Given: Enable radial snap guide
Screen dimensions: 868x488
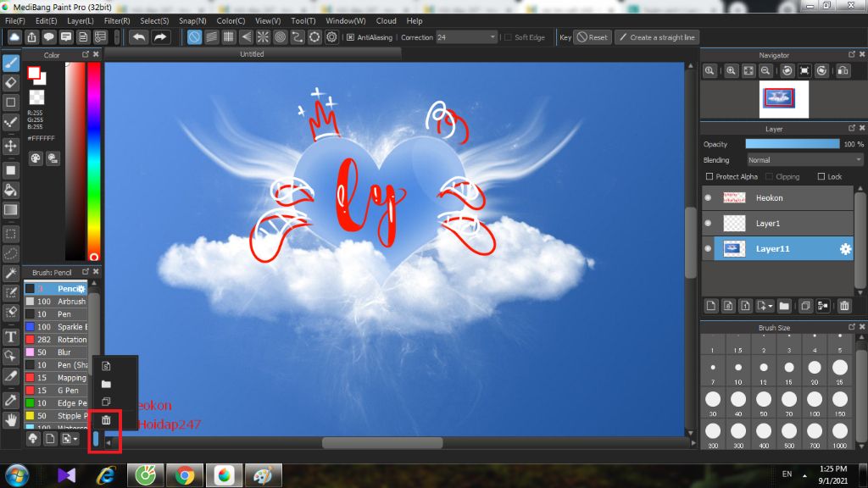Looking at the screenshot, I should (x=263, y=37).
